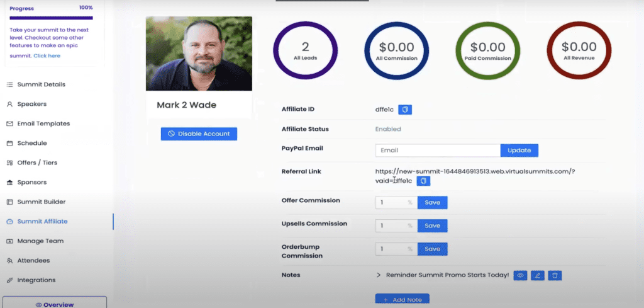View the Reminder Summit Promo note
Image resolution: width=644 pixels, height=308 pixels.
520,275
